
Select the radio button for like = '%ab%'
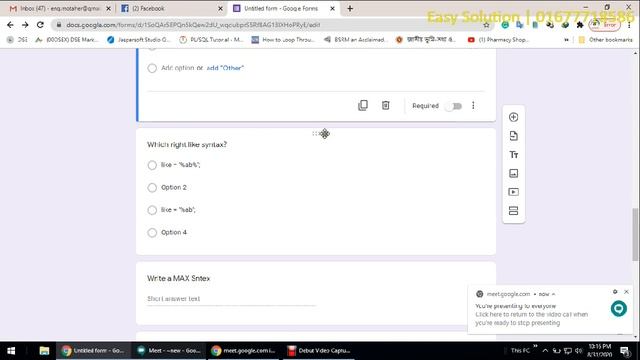[x=152, y=165]
